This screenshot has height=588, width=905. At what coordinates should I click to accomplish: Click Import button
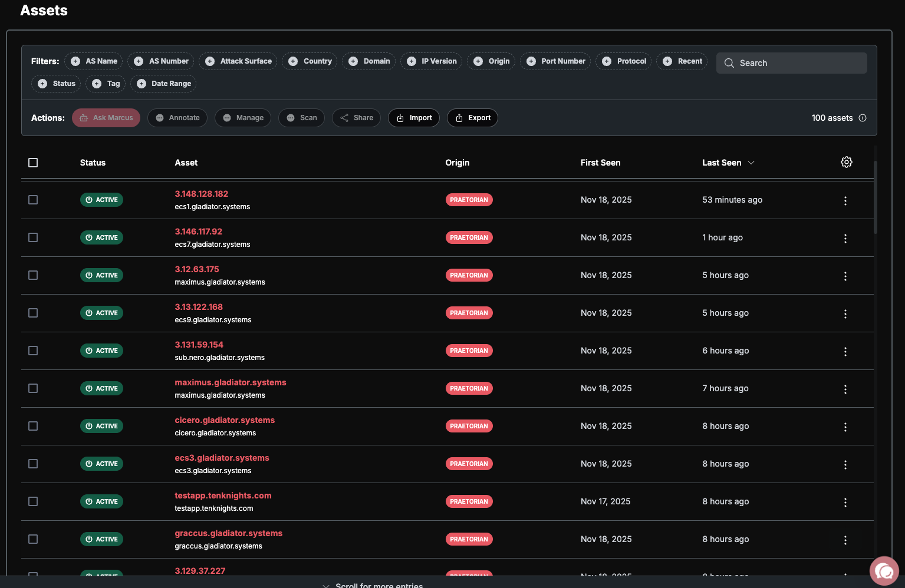pyautogui.click(x=414, y=118)
